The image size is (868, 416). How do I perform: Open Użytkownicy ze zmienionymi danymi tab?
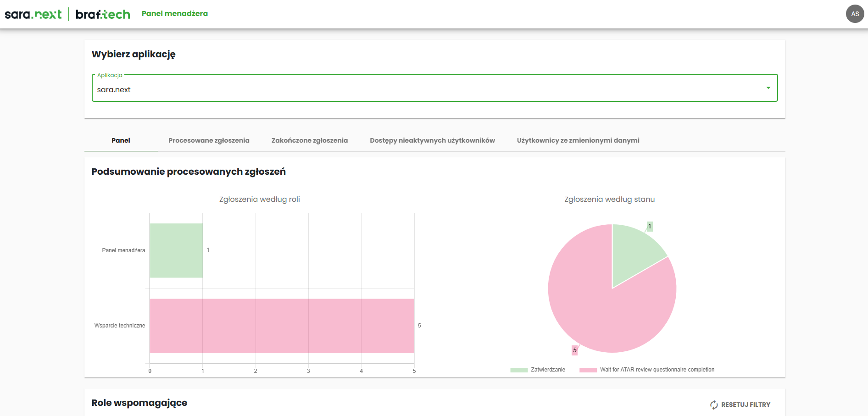tap(578, 140)
